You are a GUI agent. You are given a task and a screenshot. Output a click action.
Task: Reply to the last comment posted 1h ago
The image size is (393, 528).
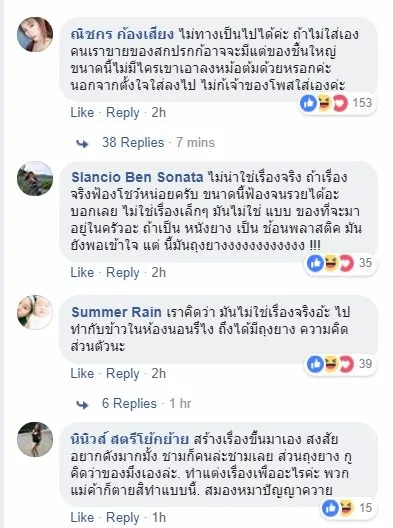pyautogui.click(x=123, y=518)
